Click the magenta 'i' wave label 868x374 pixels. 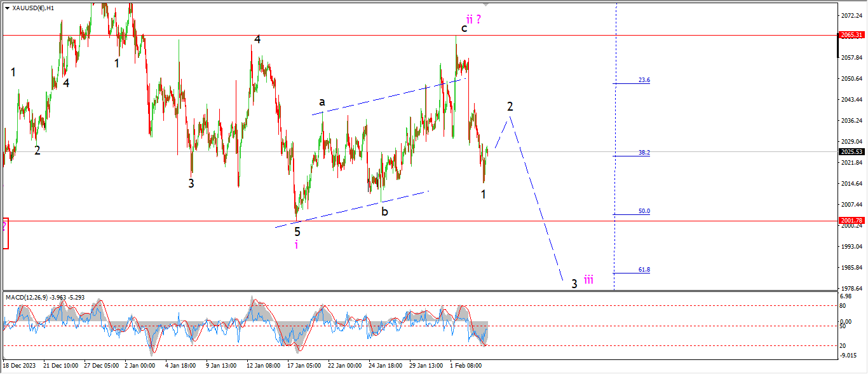tap(296, 244)
